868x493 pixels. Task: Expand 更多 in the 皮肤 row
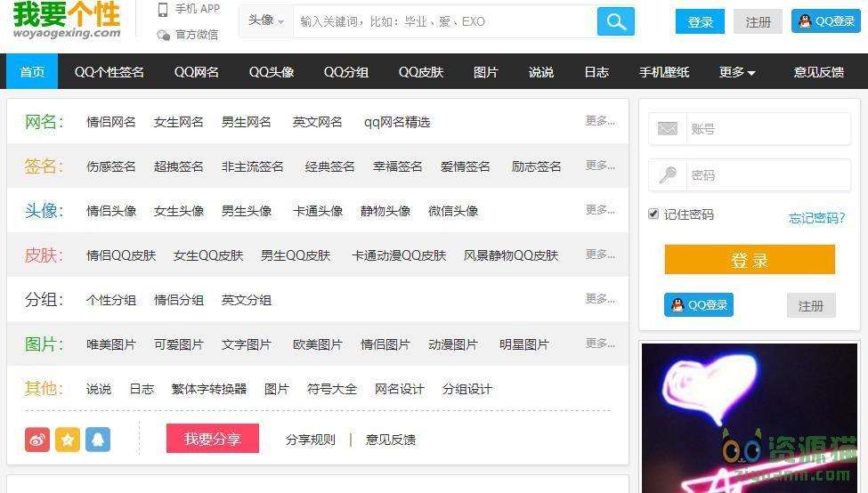601,254
